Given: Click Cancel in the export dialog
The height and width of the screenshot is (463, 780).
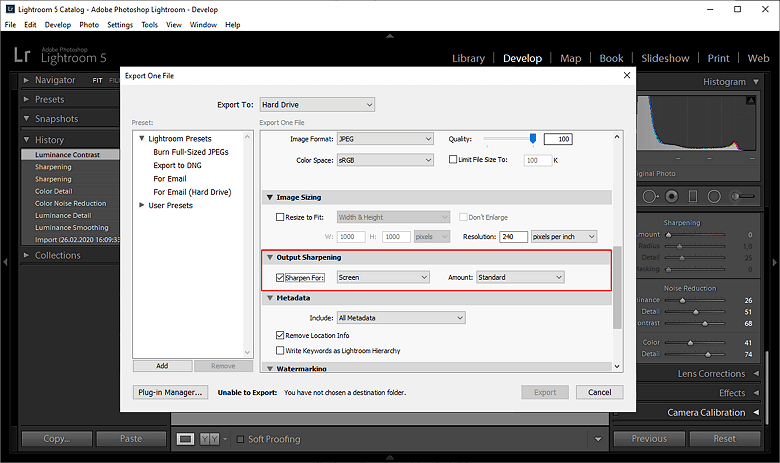Looking at the screenshot, I should pos(599,392).
